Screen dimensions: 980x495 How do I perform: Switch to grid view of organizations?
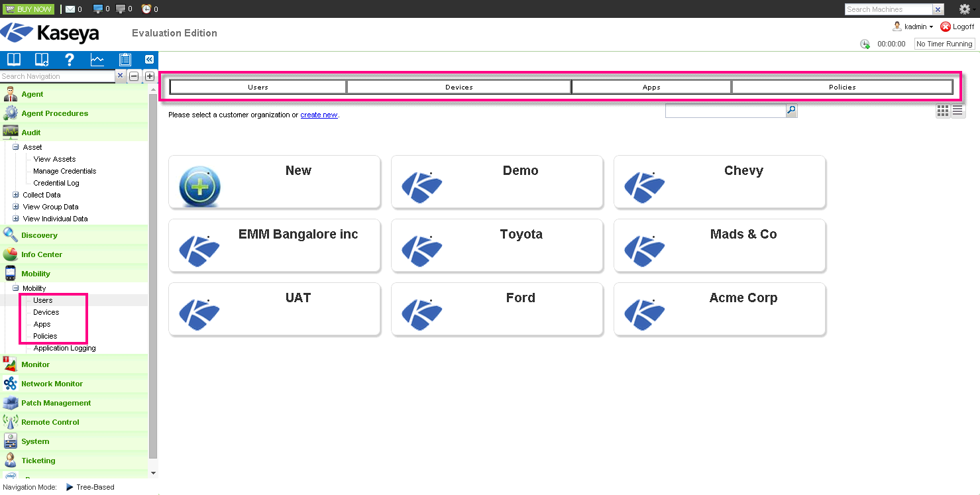point(942,111)
